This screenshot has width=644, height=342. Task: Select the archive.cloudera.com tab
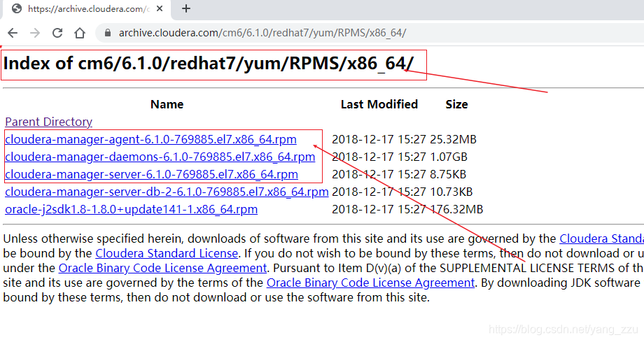click(x=87, y=9)
